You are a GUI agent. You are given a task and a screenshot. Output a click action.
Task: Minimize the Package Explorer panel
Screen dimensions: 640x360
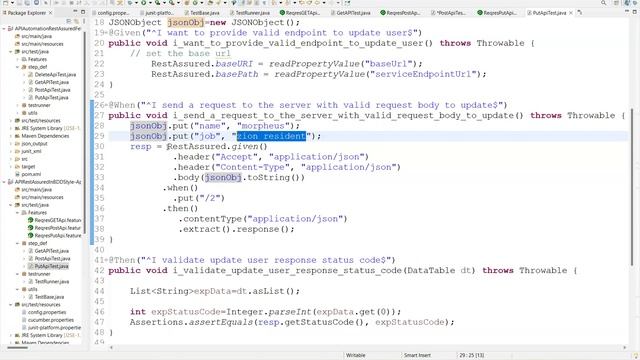click(x=75, y=11)
